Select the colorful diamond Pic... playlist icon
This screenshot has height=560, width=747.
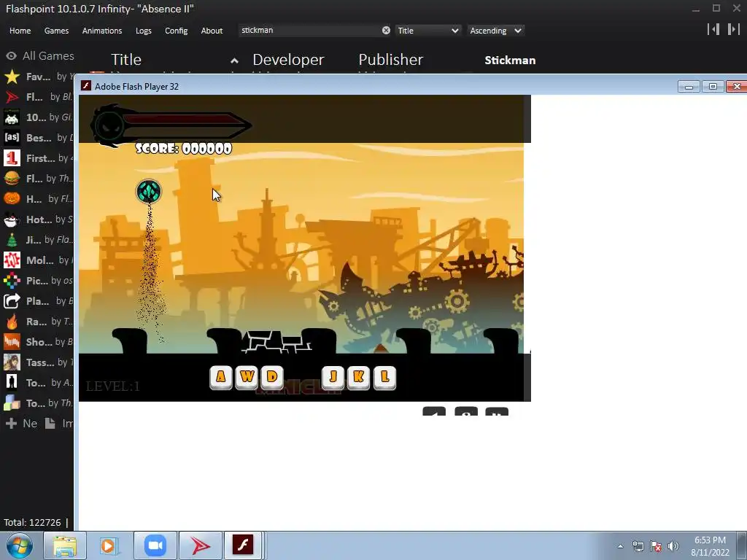pyautogui.click(x=12, y=281)
